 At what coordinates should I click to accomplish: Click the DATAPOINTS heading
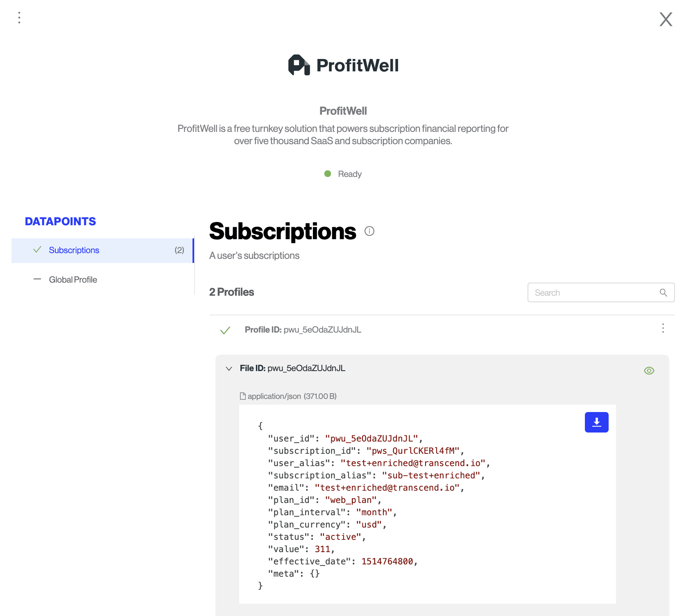[60, 222]
